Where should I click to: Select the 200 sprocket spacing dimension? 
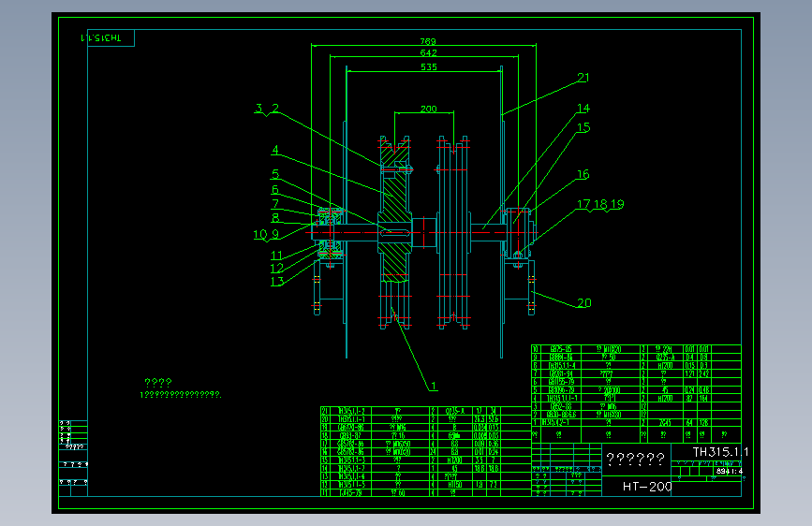point(428,109)
